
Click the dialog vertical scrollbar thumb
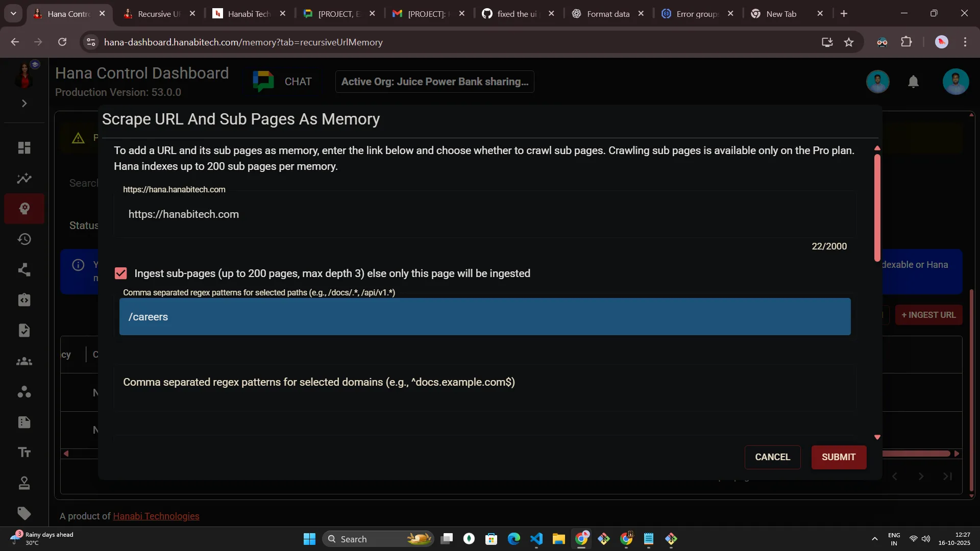[877, 207]
